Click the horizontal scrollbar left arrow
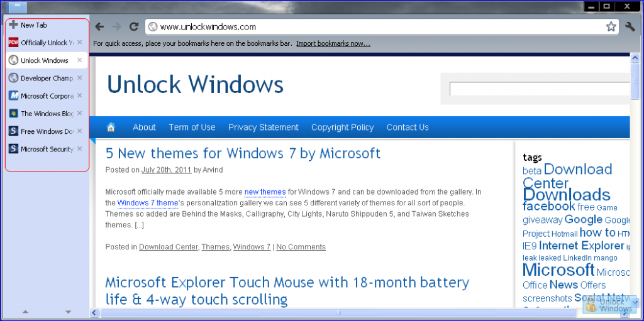The height and width of the screenshot is (321, 644). pos(94,313)
